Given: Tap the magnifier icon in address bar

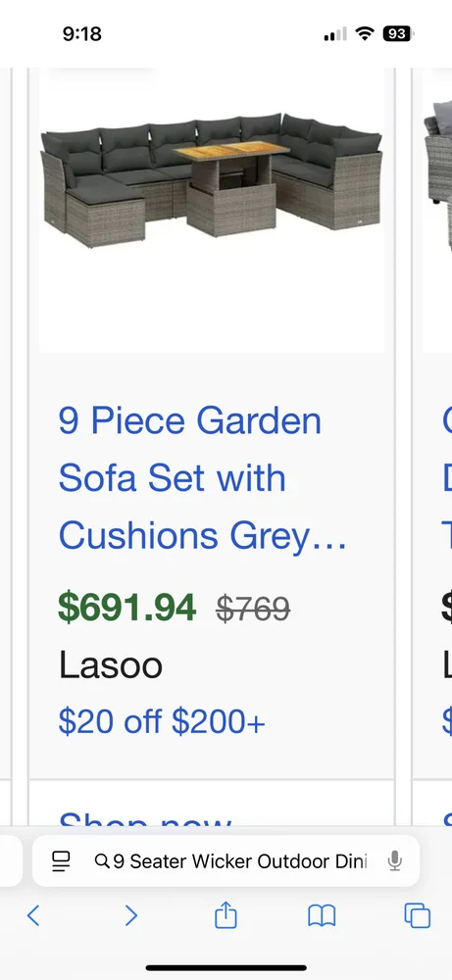Looking at the screenshot, I should point(102,861).
